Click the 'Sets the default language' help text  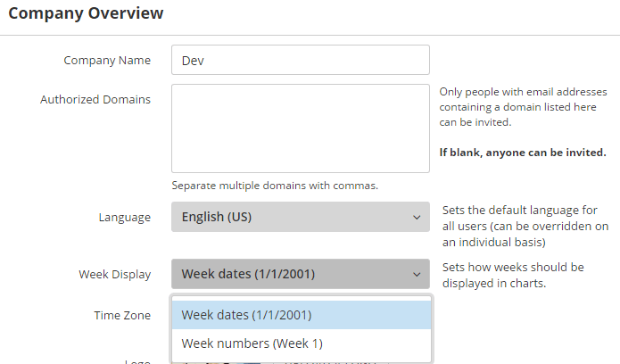[x=525, y=226]
